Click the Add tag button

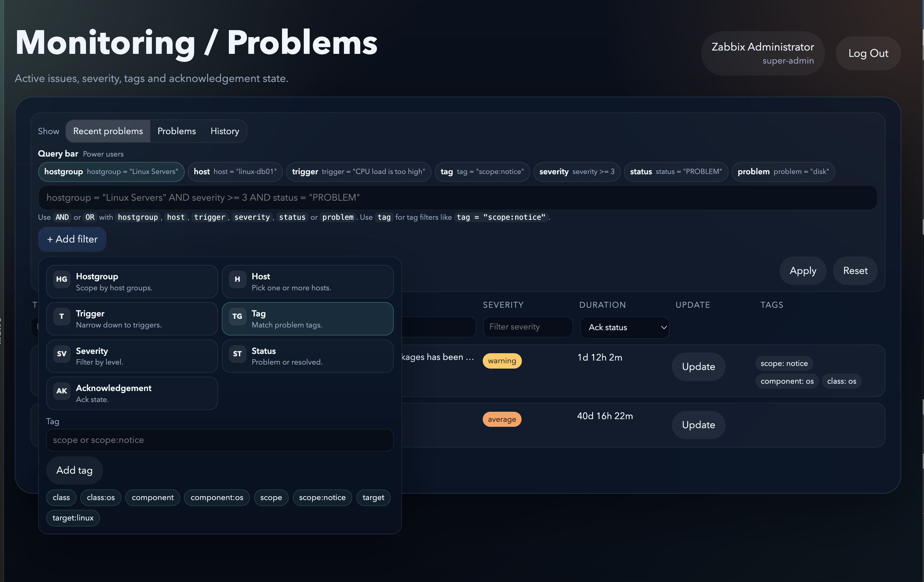click(75, 470)
